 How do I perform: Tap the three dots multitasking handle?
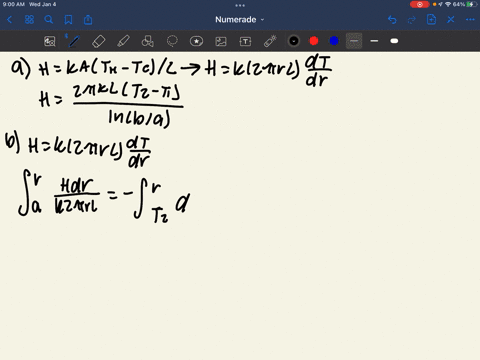point(240,5)
